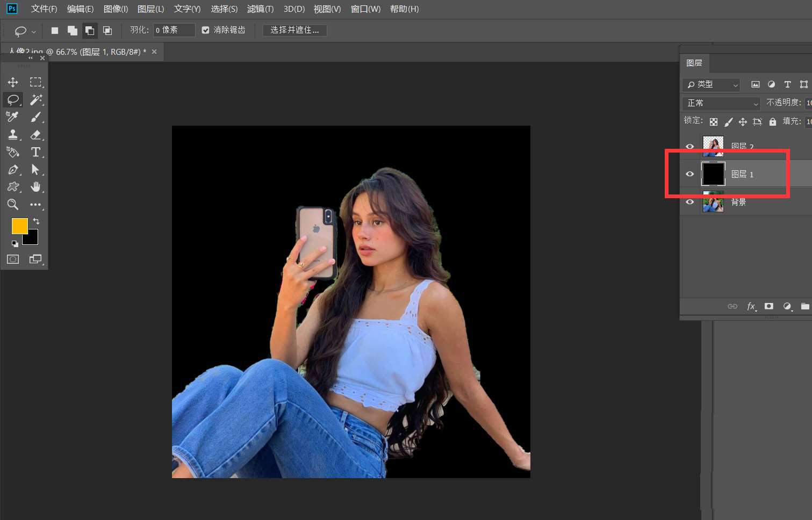Image resolution: width=812 pixels, height=520 pixels.
Task: Hide the 背景 layer
Action: (690, 202)
